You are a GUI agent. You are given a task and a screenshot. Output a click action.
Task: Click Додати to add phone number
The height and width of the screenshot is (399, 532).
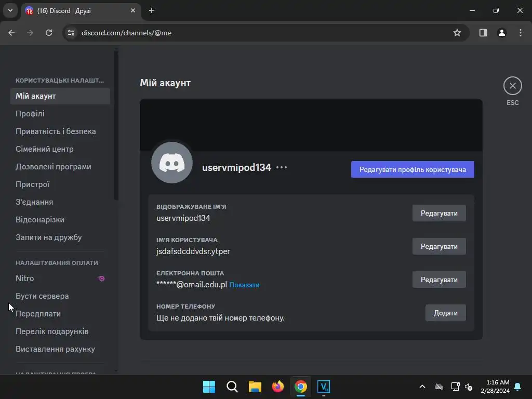tap(445, 313)
